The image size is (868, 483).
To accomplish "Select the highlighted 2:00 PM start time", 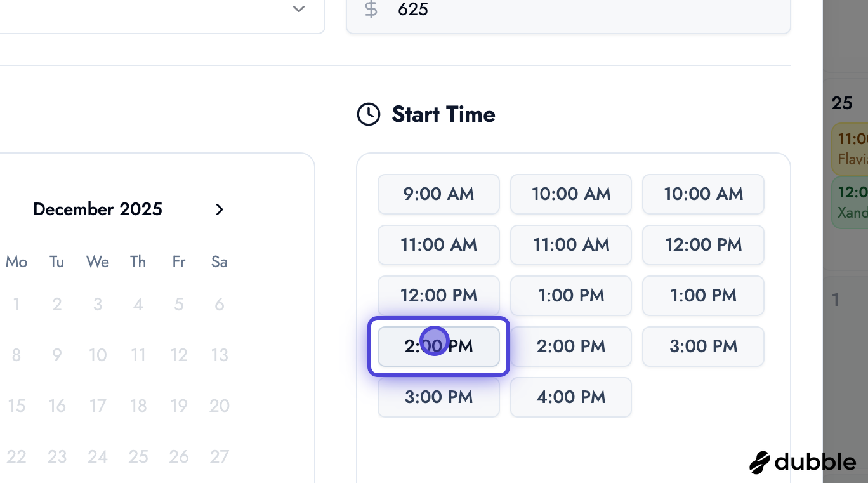I will click(x=438, y=346).
